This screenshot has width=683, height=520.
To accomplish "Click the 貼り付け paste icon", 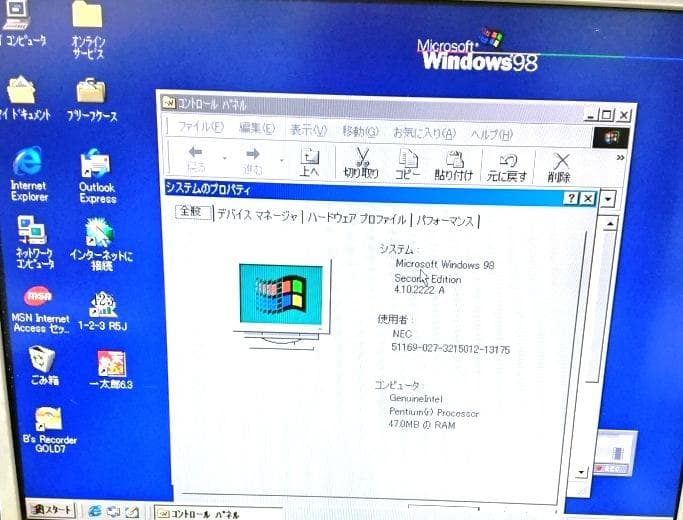I will tap(453, 165).
